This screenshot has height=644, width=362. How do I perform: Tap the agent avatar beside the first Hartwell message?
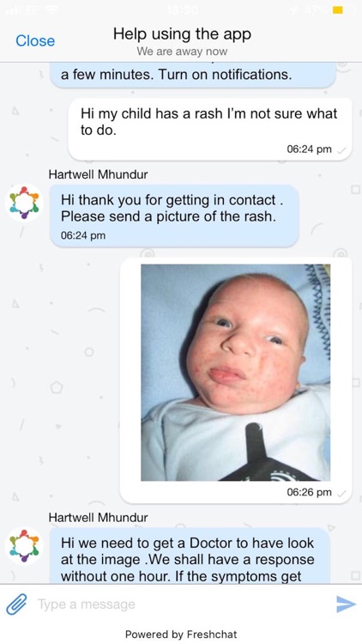pos(24,203)
